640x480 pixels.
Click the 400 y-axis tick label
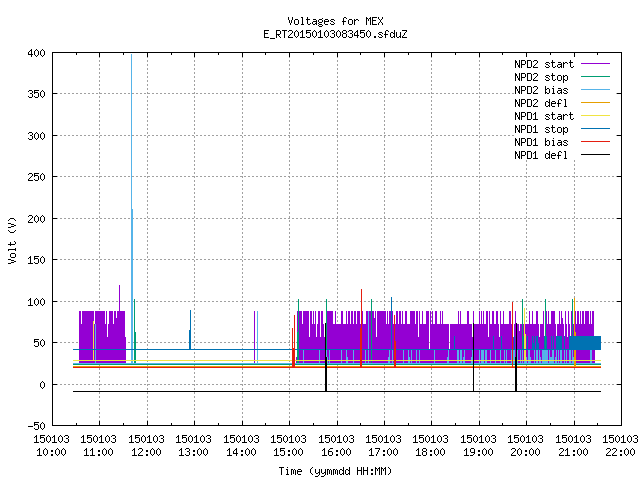pyautogui.click(x=36, y=53)
